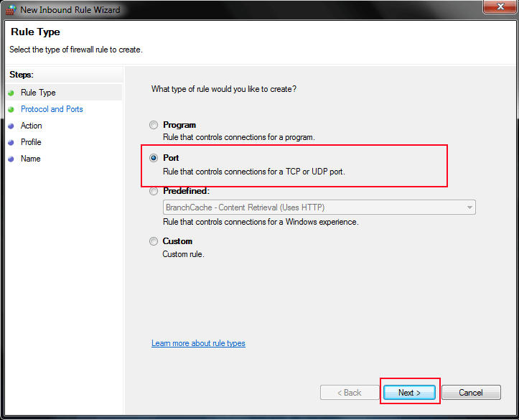This screenshot has width=519, height=420.
Task: Close the wizard with the red X
Action: click(496, 8)
